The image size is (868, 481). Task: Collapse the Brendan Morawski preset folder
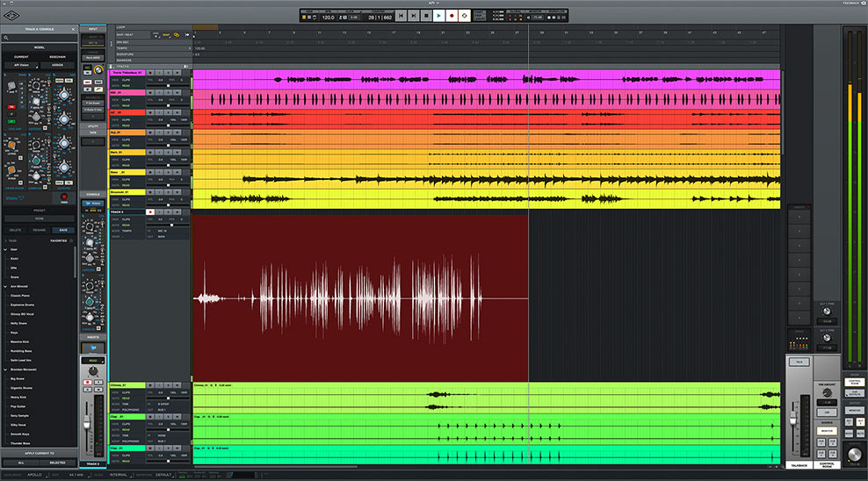5,370
